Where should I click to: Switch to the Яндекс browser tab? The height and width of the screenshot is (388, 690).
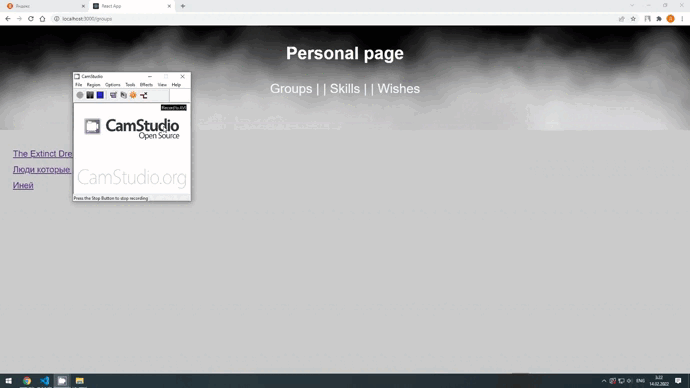[x=44, y=6]
